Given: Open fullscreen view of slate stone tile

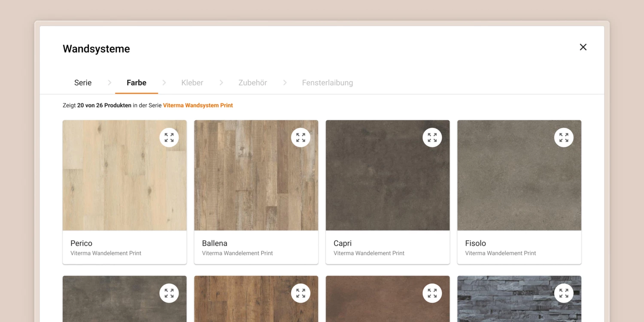Looking at the screenshot, I should pyautogui.click(x=564, y=293).
